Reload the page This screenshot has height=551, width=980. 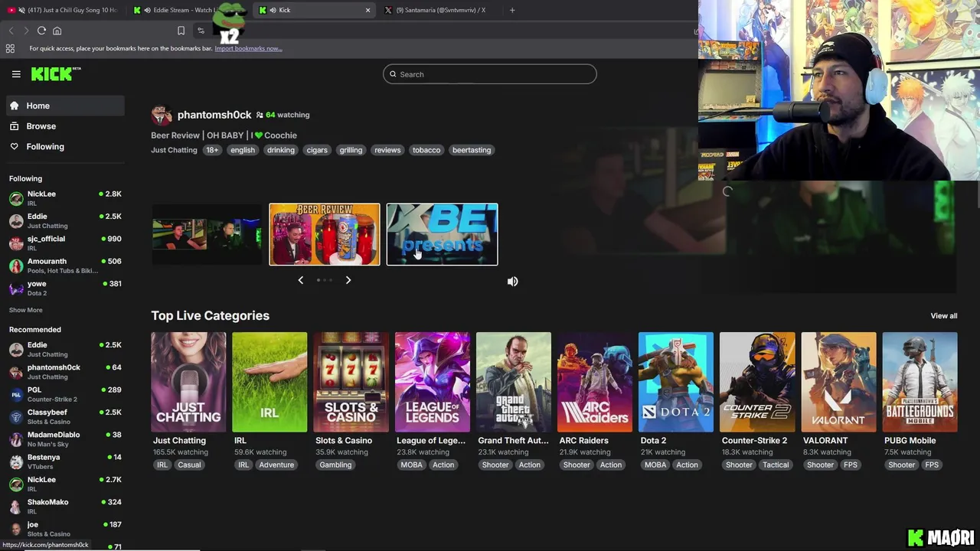click(x=41, y=31)
